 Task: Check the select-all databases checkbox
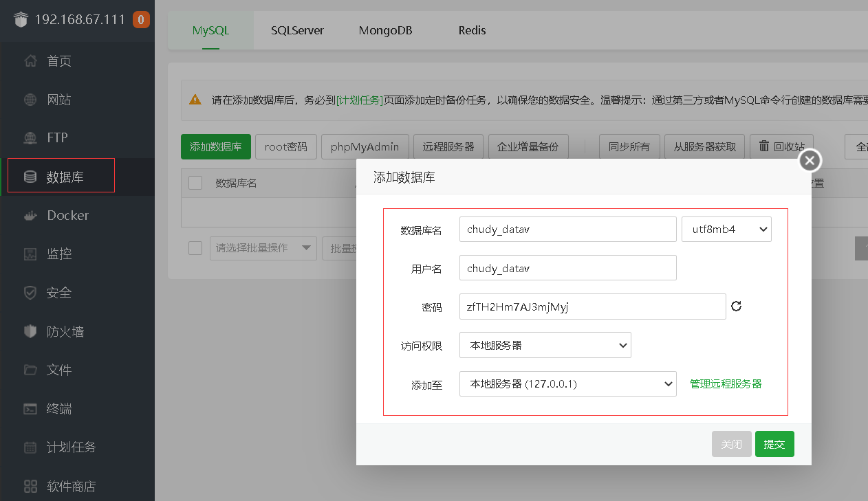[x=195, y=182]
